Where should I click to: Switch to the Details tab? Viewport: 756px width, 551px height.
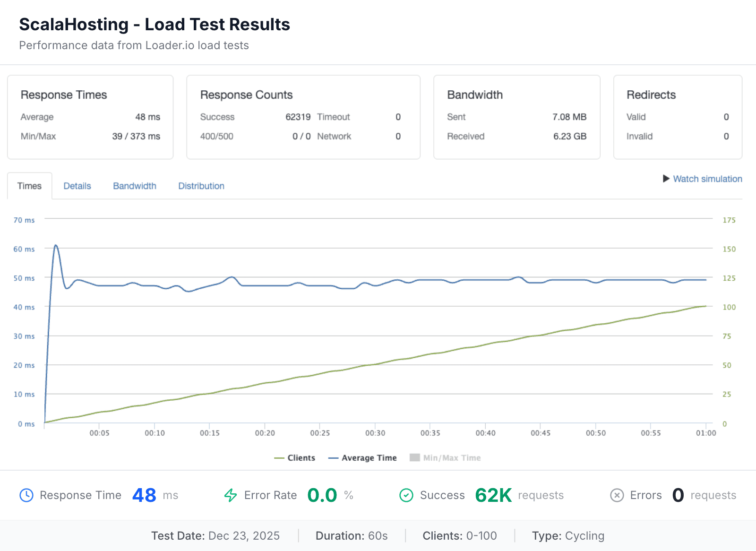pos(77,186)
